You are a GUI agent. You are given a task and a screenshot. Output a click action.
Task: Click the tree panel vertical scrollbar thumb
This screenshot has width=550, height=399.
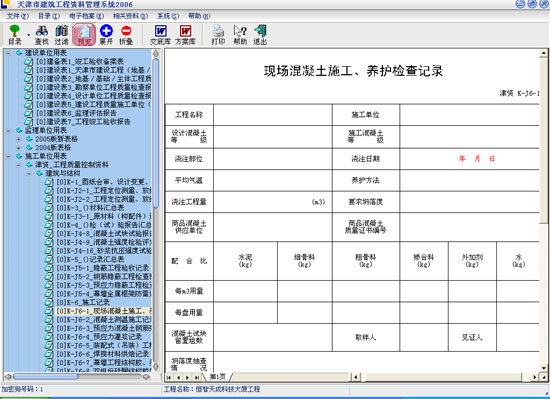coord(156,133)
